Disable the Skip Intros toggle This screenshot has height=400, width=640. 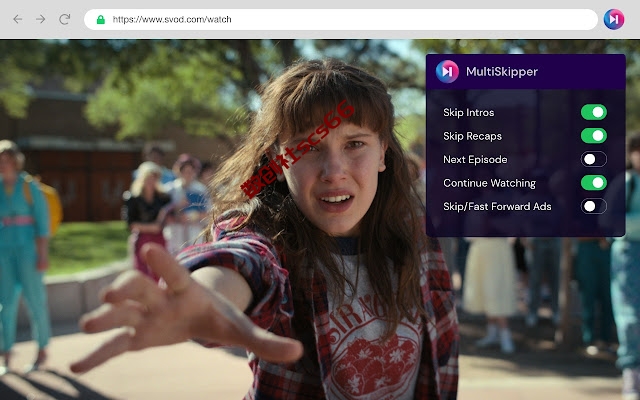(x=593, y=112)
